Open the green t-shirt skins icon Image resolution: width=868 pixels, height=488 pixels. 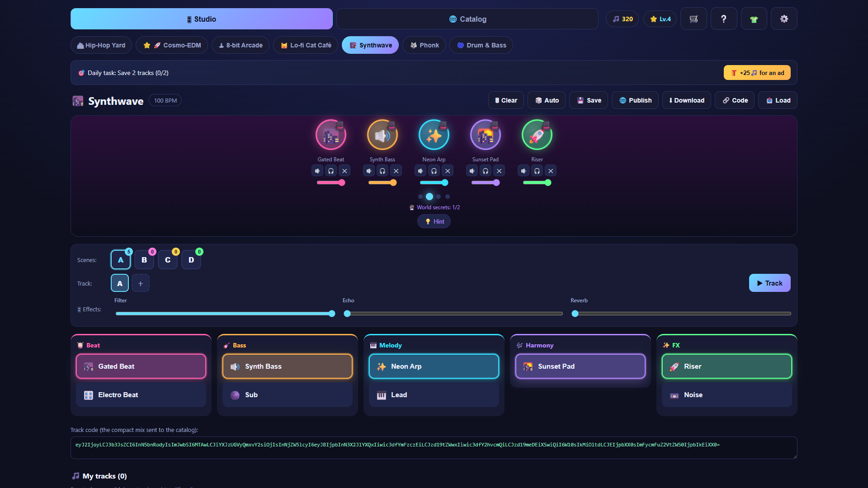(754, 19)
